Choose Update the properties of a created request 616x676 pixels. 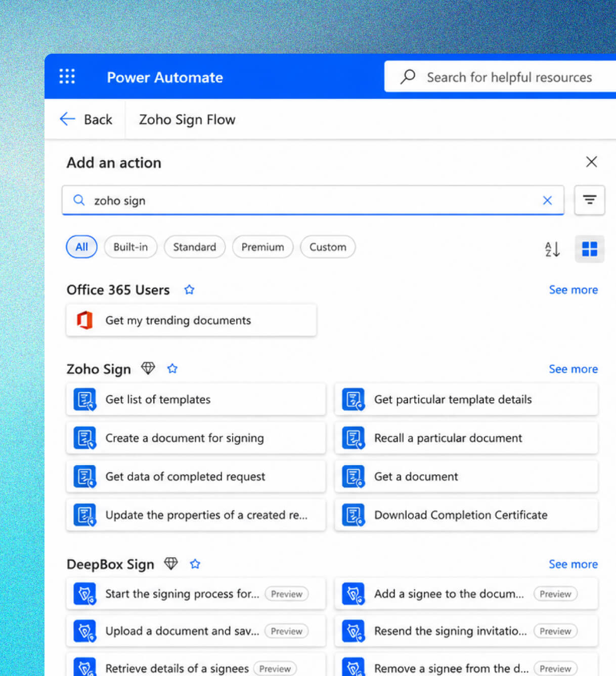(x=196, y=515)
